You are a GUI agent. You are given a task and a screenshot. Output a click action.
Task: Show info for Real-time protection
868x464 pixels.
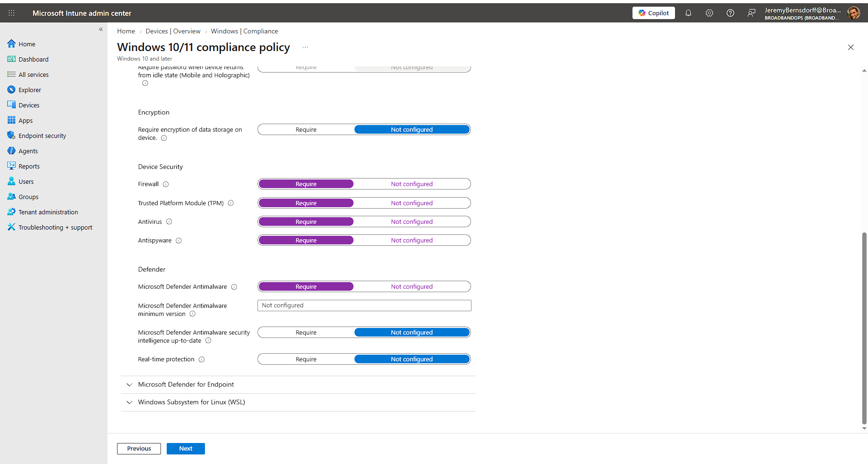coord(202,359)
